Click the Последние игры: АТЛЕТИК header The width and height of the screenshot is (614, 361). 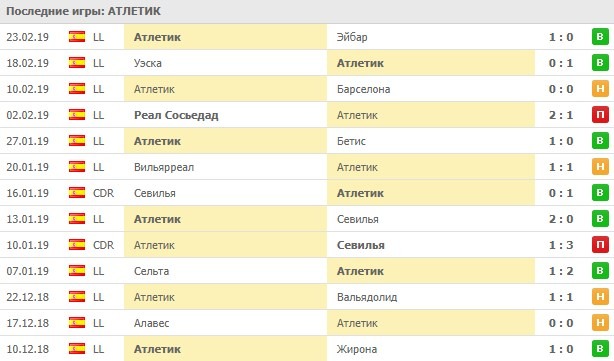[83, 11]
